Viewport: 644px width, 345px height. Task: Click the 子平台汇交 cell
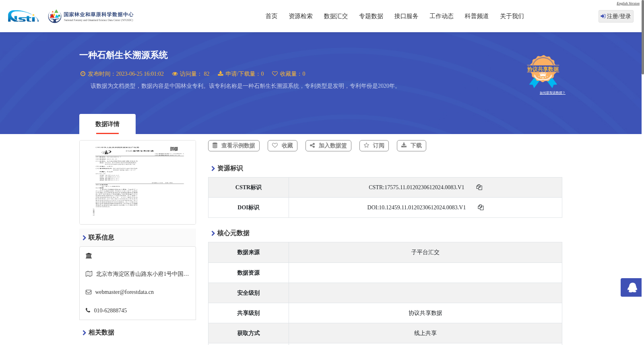[x=425, y=252]
